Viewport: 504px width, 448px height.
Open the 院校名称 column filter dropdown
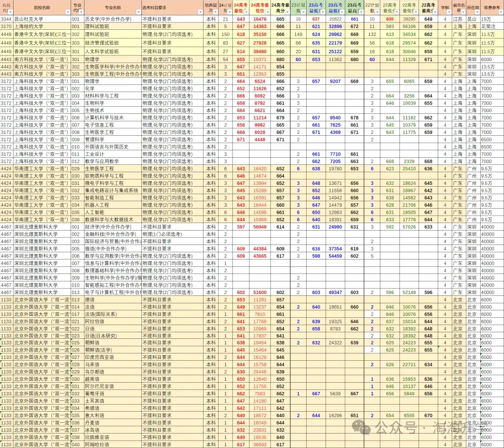coord(68,12)
